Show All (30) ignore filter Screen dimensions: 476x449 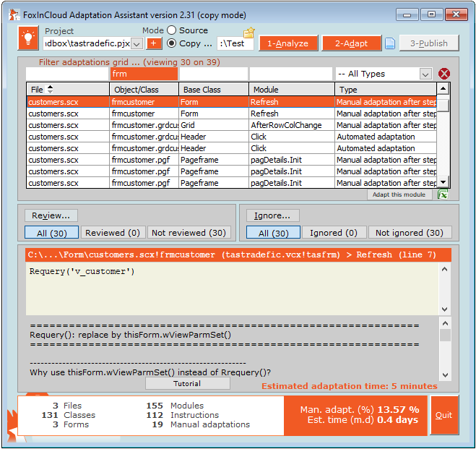(x=274, y=233)
